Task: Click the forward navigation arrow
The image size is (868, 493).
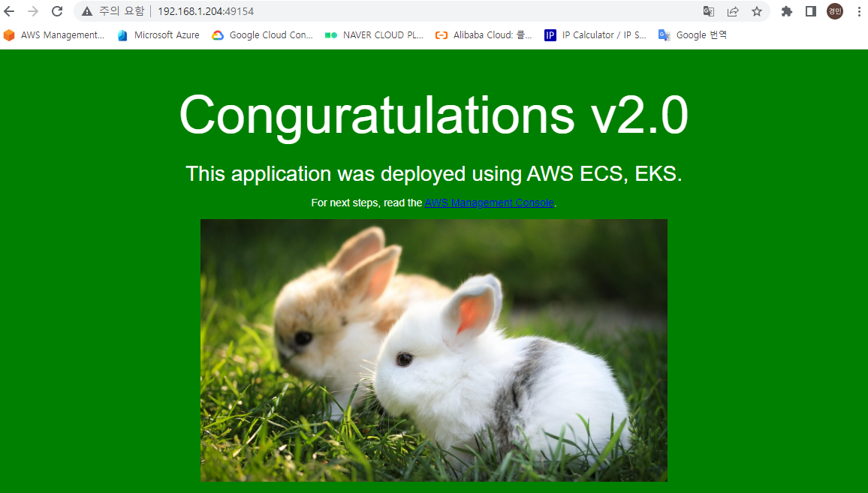Action: [x=33, y=11]
